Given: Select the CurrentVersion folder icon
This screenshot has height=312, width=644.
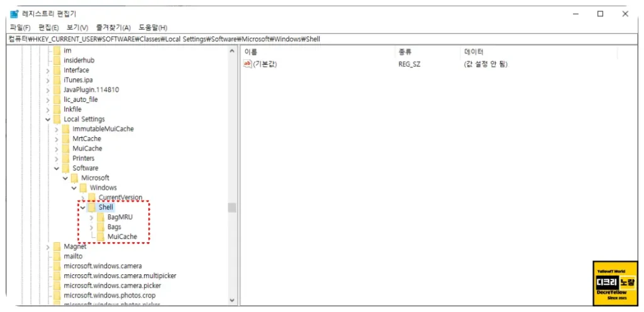Looking at the screenshot, I should pyautogui.click(x=92, y=198).
